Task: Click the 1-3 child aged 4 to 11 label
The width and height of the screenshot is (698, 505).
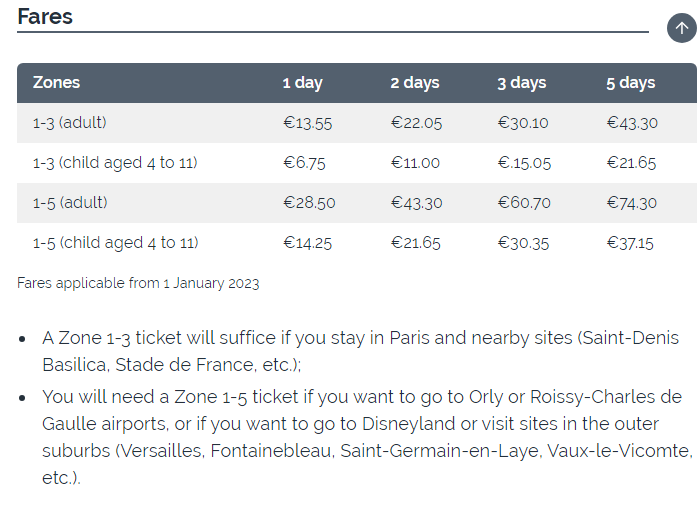Action: point(115,163)
